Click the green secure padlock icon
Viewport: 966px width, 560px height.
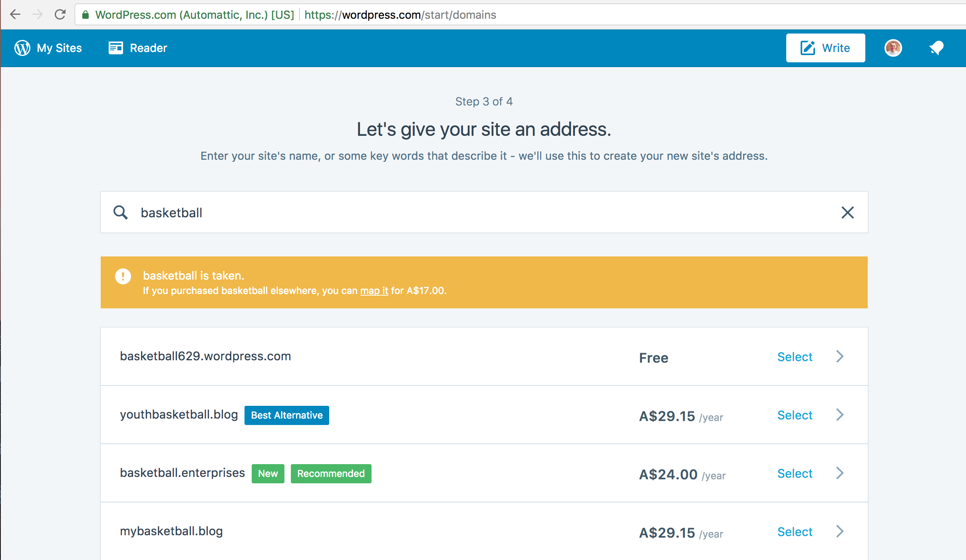[85, 15]
